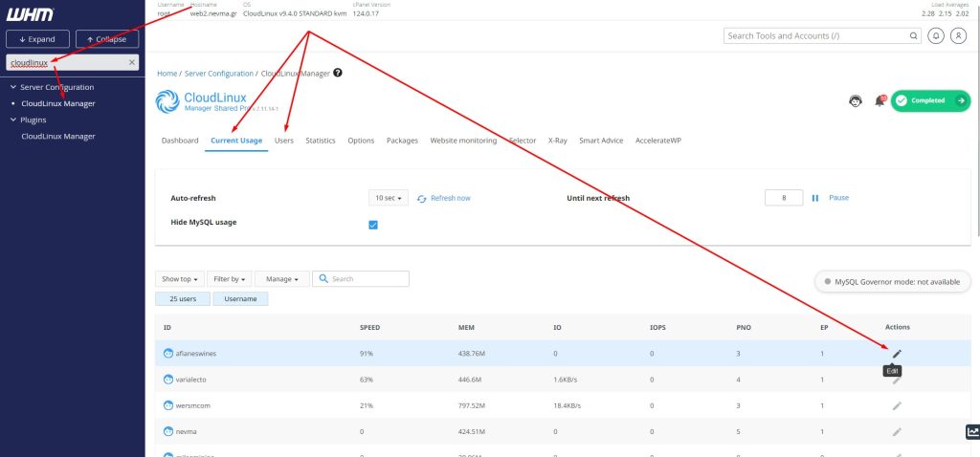Click the Search Tools and Accounts field
The height and width of the screenshot is (457, 980).
tap(816, 35)
